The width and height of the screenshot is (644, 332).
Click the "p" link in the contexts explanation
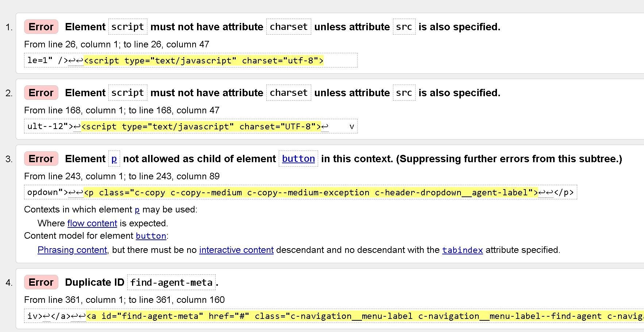(136, 210)
